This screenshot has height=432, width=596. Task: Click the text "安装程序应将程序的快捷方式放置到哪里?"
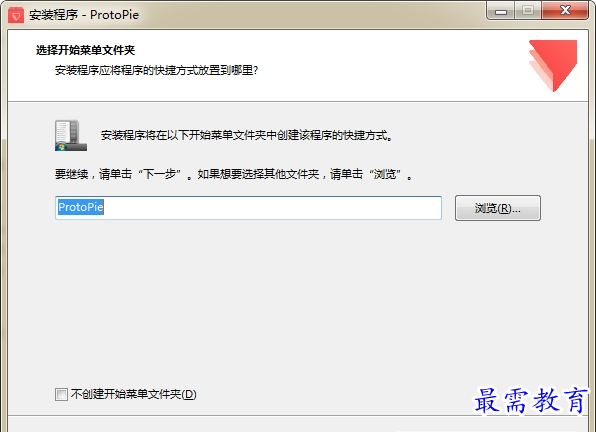click(157, 70)
